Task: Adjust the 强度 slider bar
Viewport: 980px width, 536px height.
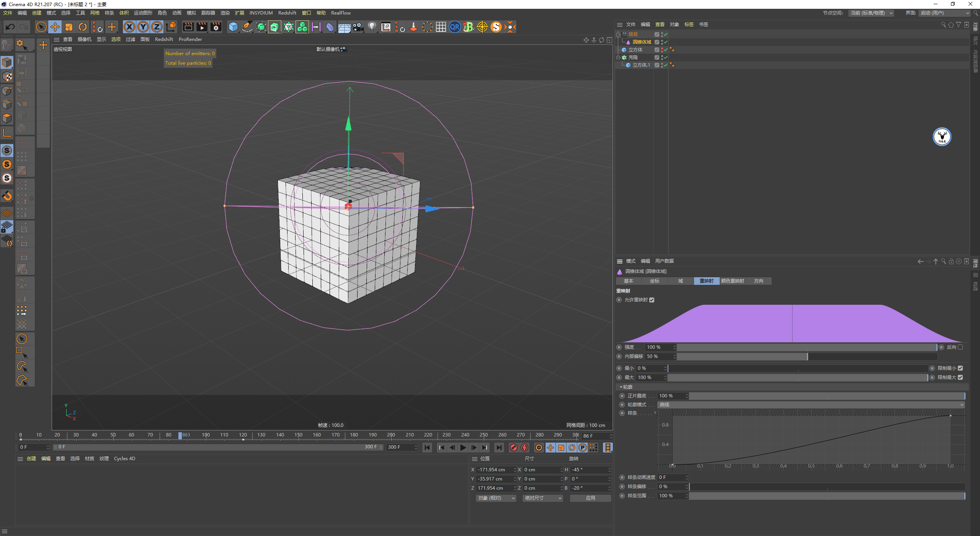Action: pyautogui.click(x=807, y=347)
